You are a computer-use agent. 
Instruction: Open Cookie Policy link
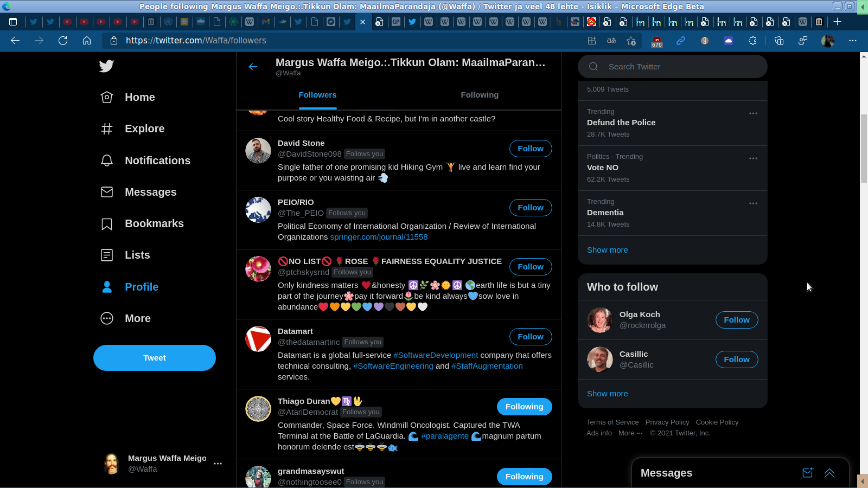[717, 422]
